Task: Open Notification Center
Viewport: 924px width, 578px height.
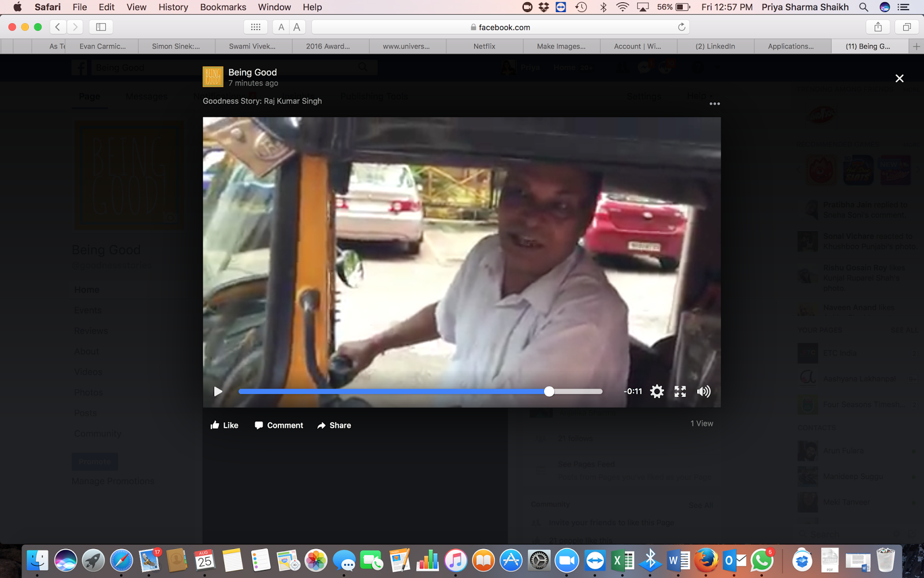Action: point(904,7)
